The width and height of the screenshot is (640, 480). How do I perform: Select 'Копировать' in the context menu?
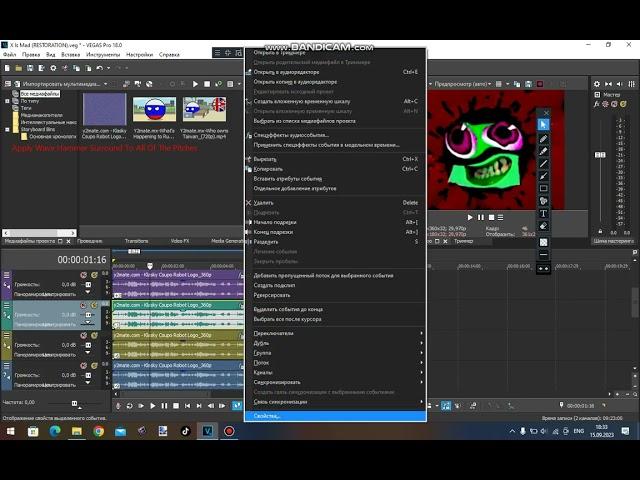[x=336, y=169]
